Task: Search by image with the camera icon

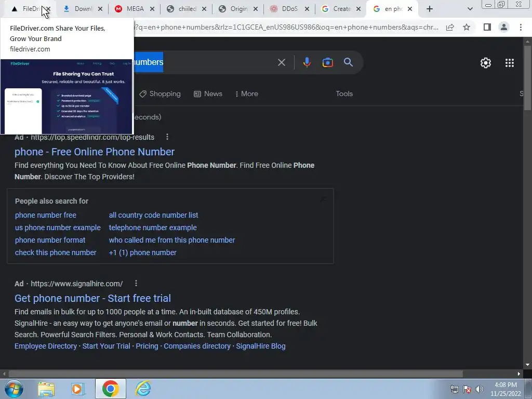Action: 327,62
